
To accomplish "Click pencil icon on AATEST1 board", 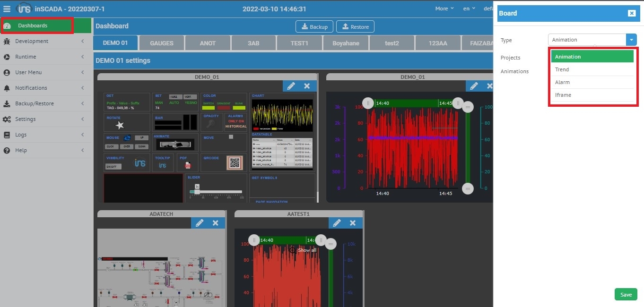I will click(337, 223).
